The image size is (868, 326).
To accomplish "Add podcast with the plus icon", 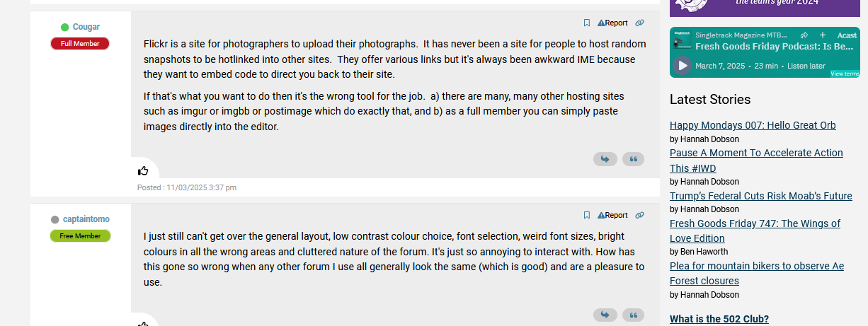I will (823, 35).
